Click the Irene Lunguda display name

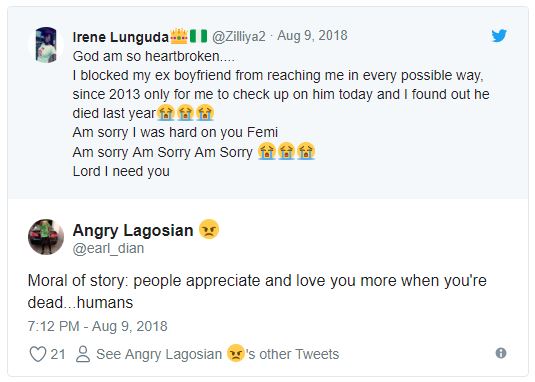tap(120, 37)
